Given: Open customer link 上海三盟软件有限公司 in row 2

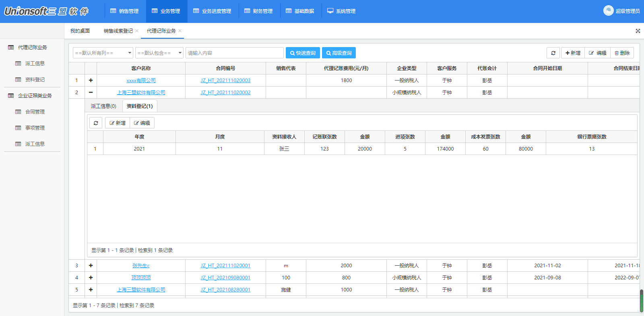Looking at the screenshot, I should pos(141,93).
